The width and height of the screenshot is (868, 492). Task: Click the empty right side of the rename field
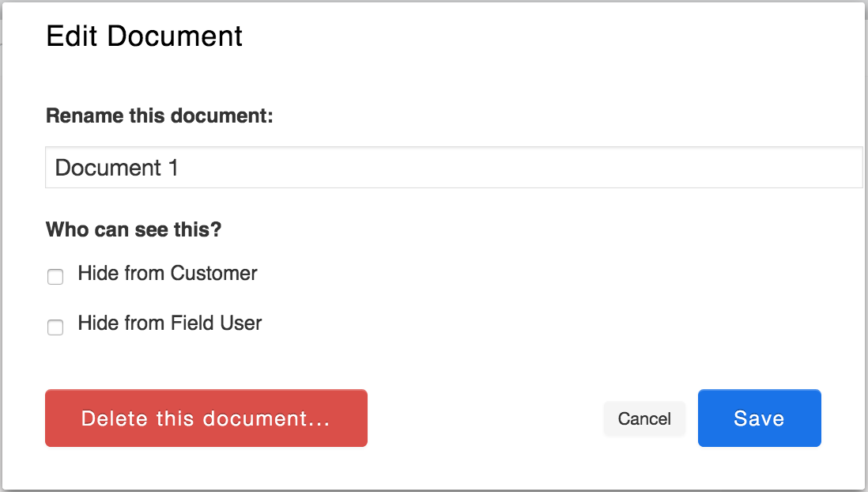click(632, 168)
